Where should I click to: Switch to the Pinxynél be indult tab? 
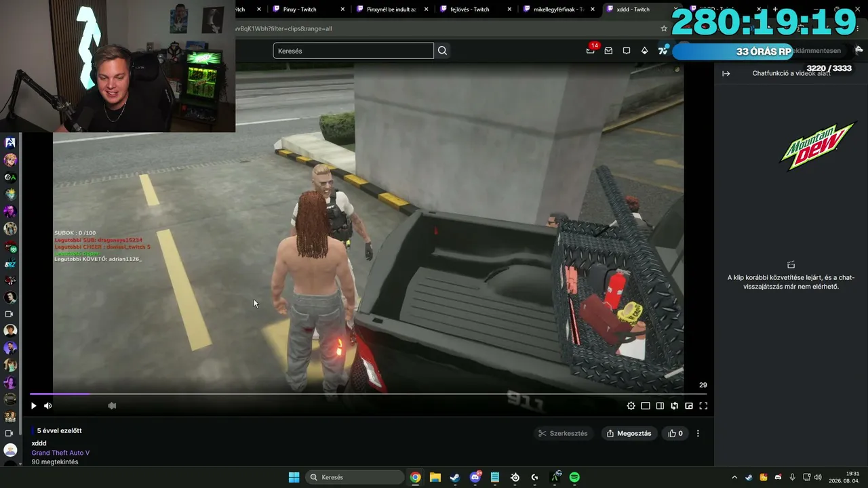coord(392,9)
